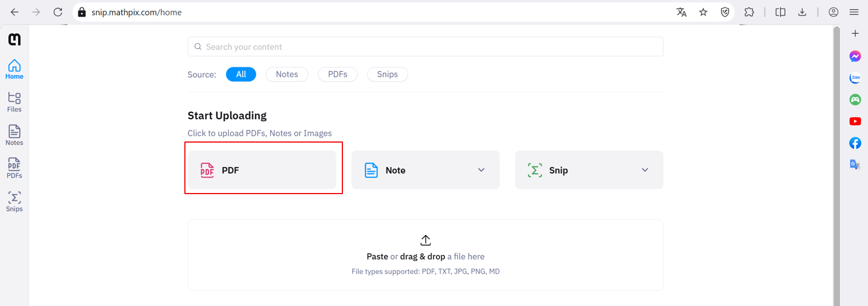The image size is (868, 306).
Task: Bookmark this page with star icon
Action: (x=703, y=12)
